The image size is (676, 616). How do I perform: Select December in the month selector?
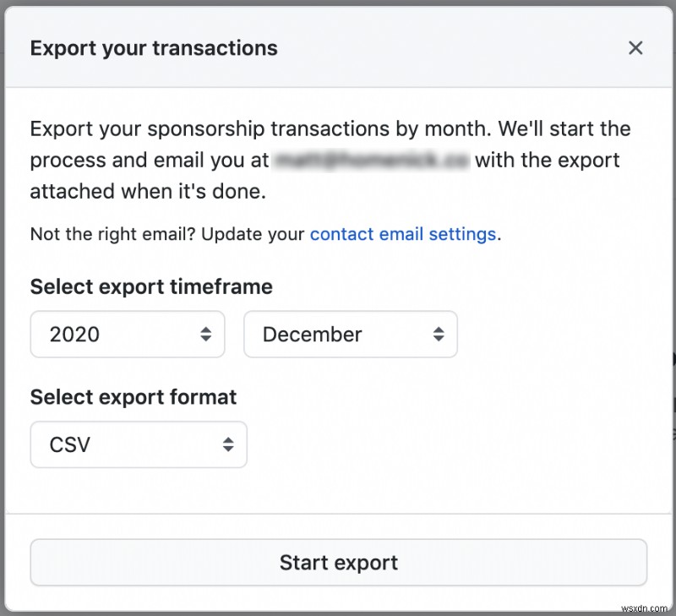pyautogui.click(x=312, y=335)
